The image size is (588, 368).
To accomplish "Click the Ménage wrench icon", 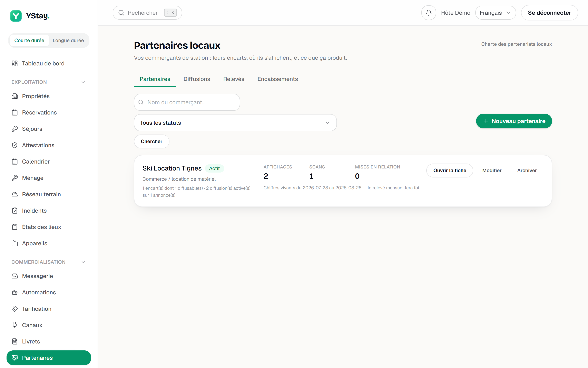I will 14,178.
